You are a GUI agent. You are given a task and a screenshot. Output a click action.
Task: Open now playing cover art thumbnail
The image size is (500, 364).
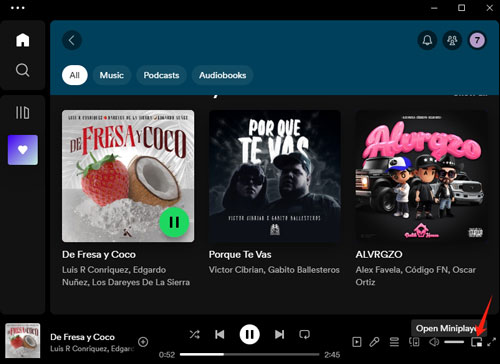(x=23, y=341)
